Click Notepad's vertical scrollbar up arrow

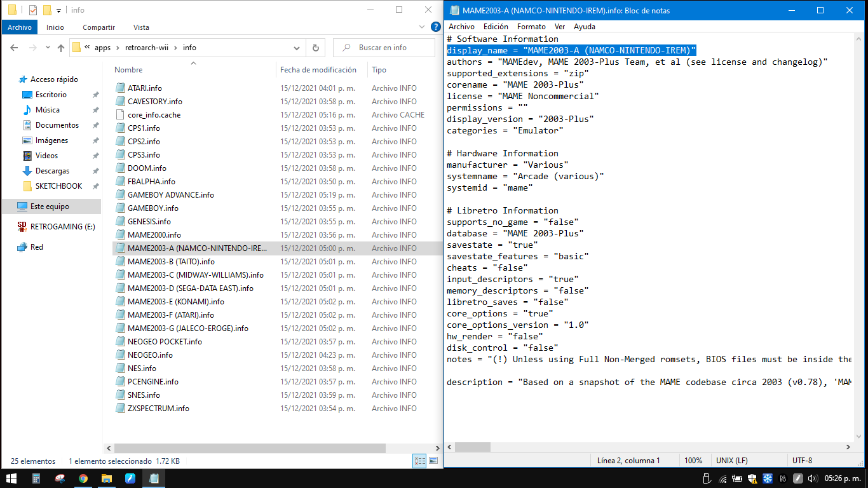860,39
